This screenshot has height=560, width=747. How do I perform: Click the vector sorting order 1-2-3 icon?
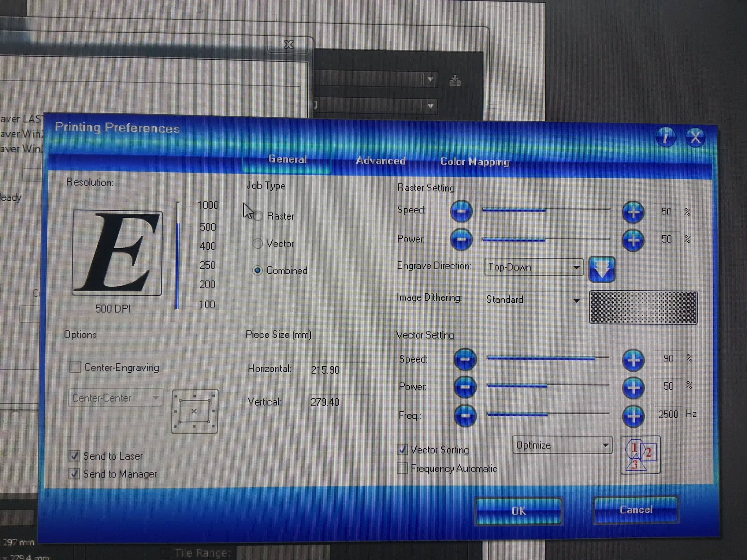[641, 455]
